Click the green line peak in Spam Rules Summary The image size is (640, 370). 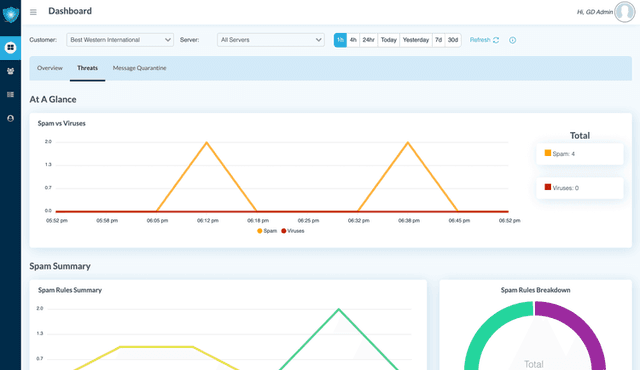[x=338, y=309]
